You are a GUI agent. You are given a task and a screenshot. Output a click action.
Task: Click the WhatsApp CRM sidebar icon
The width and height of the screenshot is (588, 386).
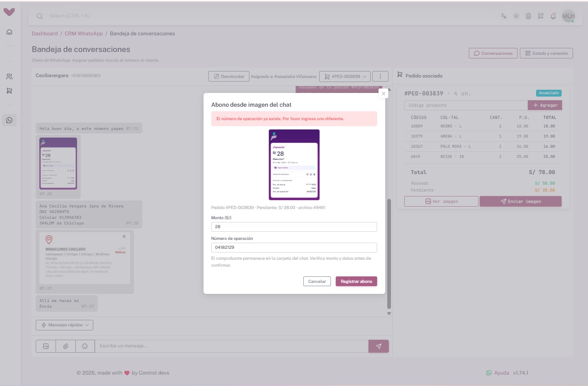coord(9,120)
